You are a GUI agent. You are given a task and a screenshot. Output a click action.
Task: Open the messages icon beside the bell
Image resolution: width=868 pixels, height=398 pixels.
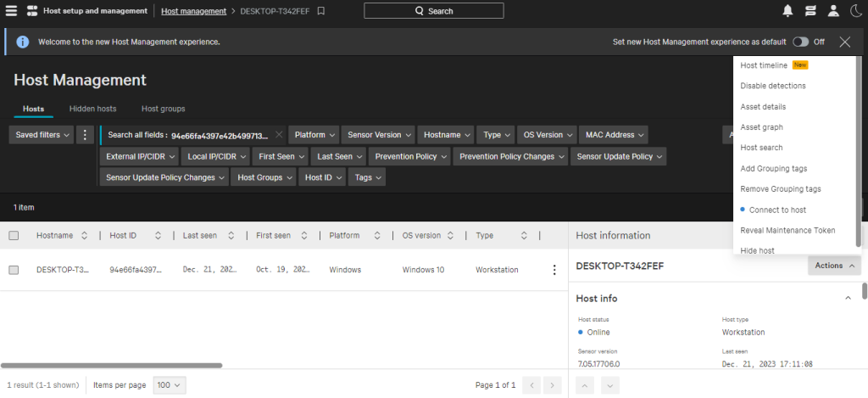click(810, 10)
